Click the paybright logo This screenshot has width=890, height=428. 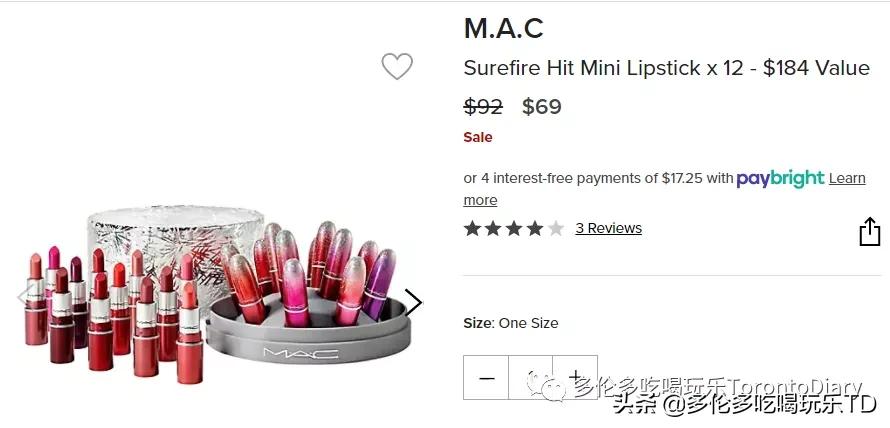click(x=780, y=178)
